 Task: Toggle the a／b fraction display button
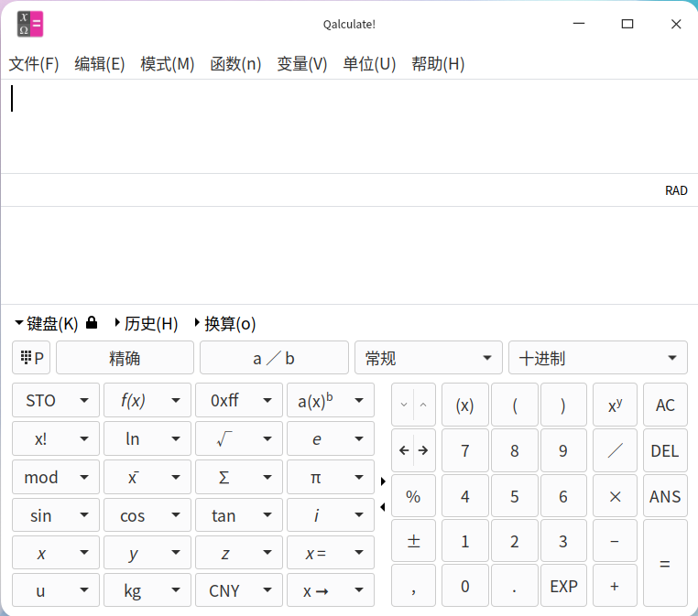274,358
